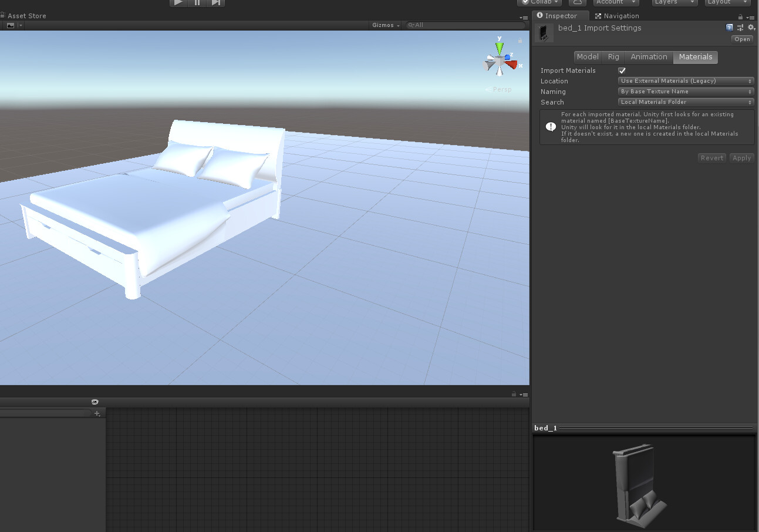Image resolution: width=759 pixels, height=532 pixels.
Task: Open the Navigation tab beside Inspector
Action: 618,15
